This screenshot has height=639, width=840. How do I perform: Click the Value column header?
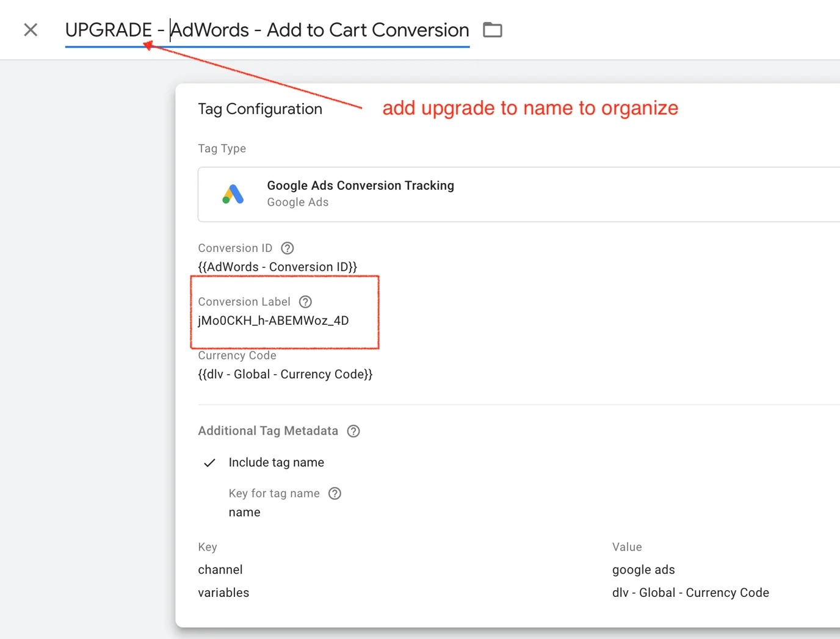(x=627, y=547)
